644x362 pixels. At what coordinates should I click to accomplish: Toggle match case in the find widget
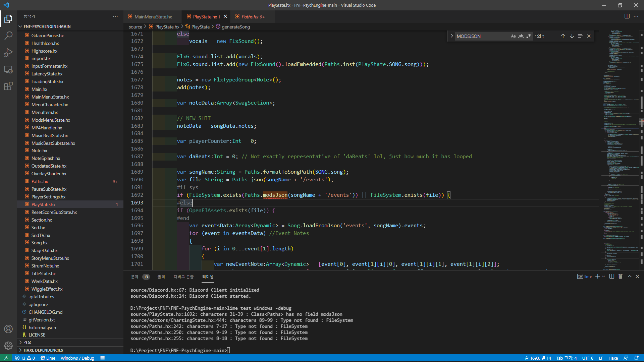513,36
